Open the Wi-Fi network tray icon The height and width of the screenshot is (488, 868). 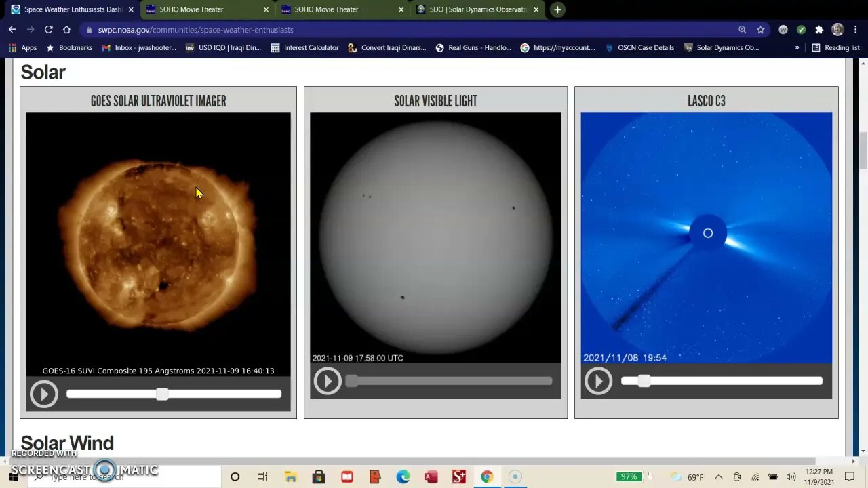pyautogui.click(x=755, y=477)
